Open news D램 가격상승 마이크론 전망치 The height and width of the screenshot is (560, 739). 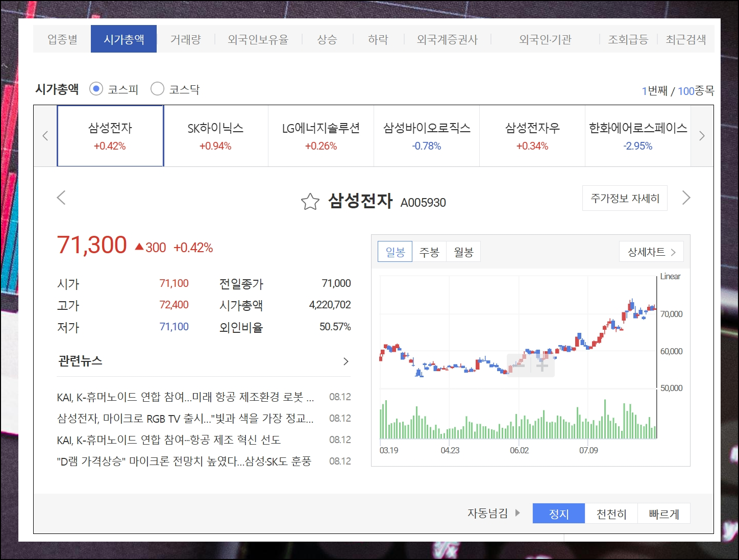tap(184, 461)
